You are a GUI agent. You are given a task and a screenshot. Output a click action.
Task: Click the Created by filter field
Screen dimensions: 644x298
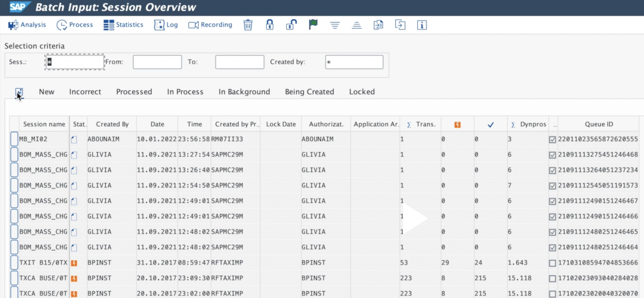(353, 62)
